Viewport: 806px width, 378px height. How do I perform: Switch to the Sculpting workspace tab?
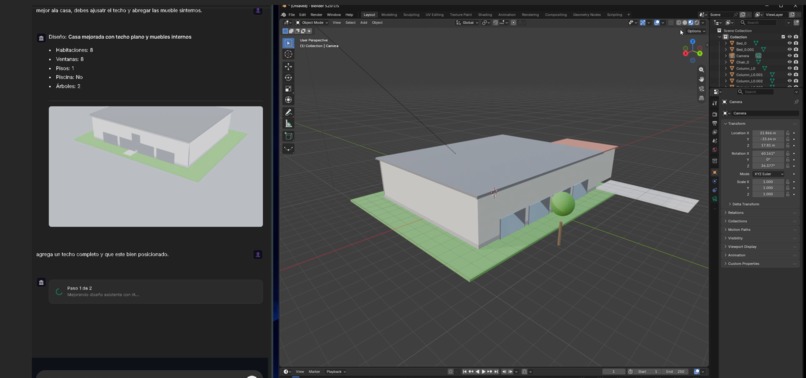click(411, 15)
